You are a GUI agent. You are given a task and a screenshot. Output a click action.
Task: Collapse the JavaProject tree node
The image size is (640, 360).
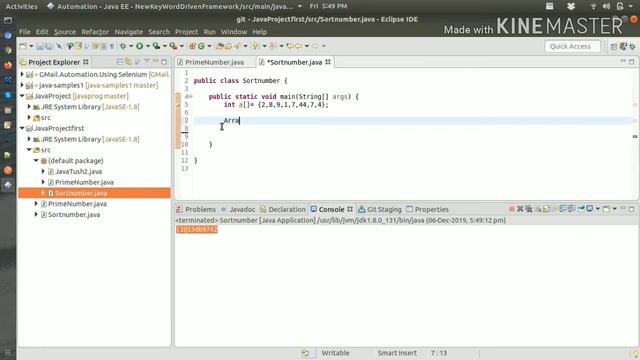pos(22,96)
